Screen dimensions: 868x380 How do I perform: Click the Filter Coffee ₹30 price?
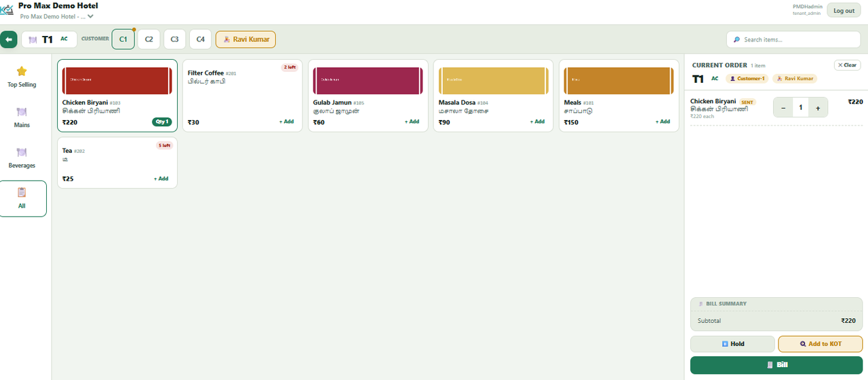(193, 122)
